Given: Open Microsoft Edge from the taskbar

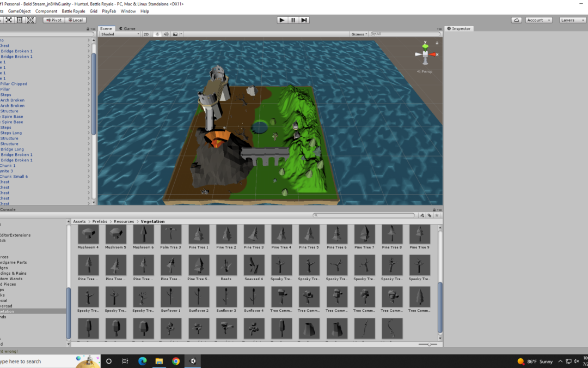Looking at the screenshot, I should coord(142,361).
